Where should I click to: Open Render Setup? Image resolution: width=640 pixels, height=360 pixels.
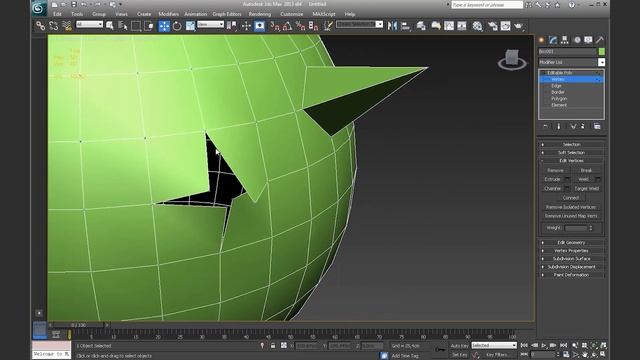click(493, 26)
